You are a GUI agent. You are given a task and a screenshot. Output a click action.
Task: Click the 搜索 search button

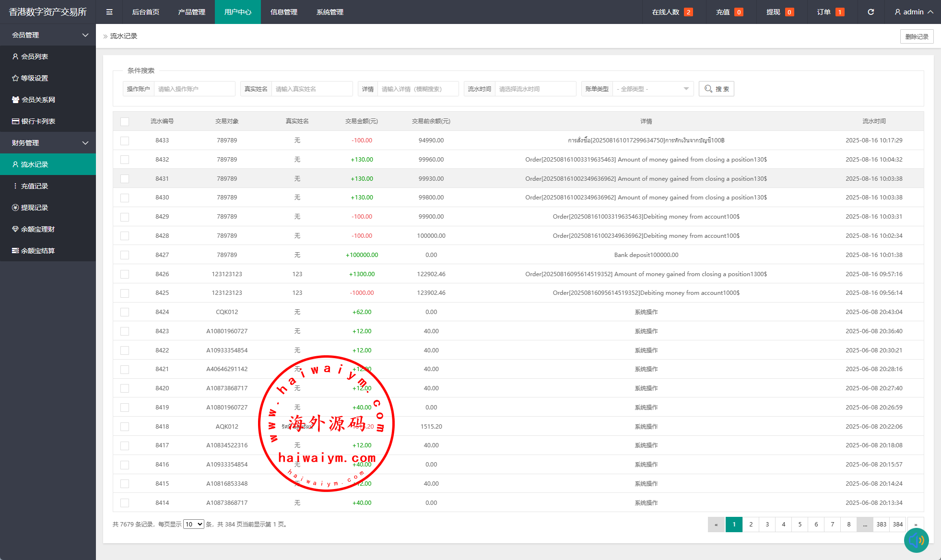[x=717, y=89]
